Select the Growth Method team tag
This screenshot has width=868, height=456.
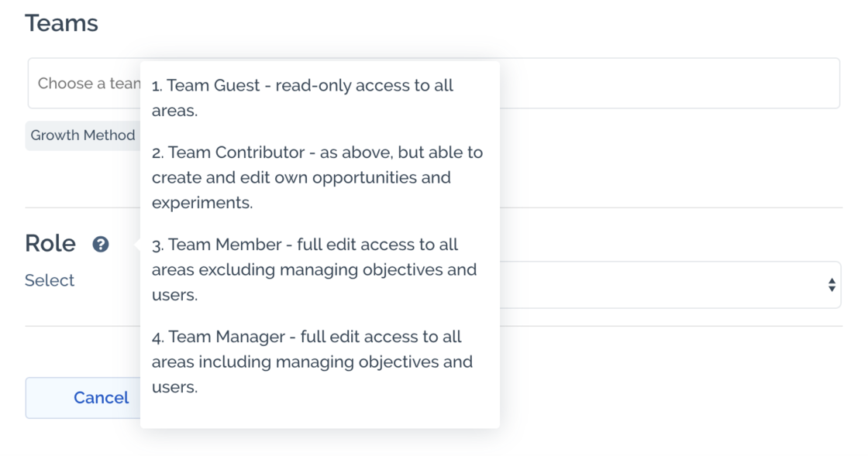click(x=82, y=135)
